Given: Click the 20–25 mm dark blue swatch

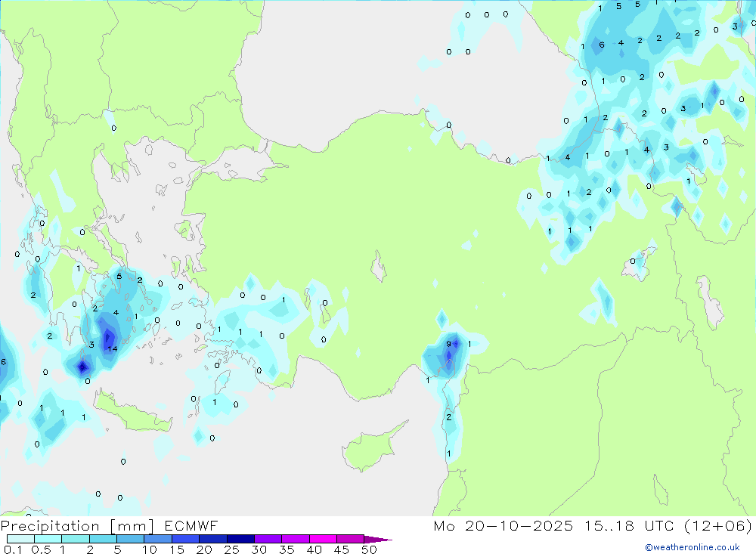Looking at the screenshot, I should click(x=212, y=539).
